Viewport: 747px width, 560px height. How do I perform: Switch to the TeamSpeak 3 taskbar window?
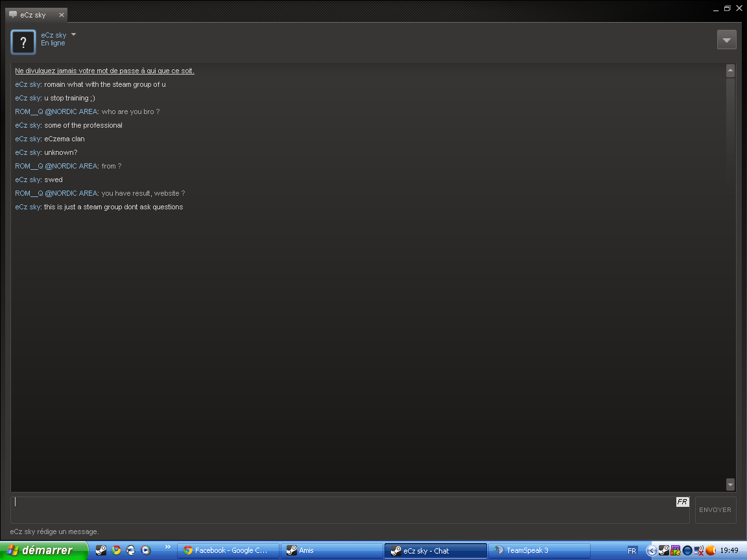(x=538, y=550)
